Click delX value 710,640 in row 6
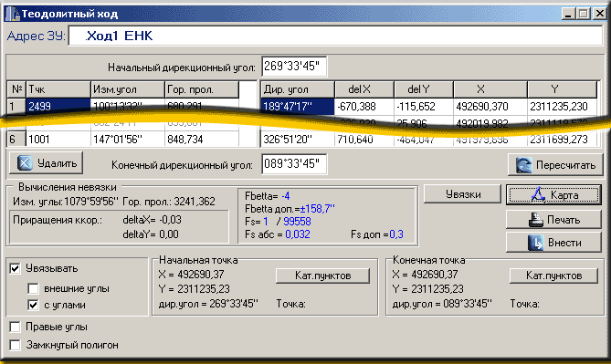611x364 pixels. click(x=364, y=139)
